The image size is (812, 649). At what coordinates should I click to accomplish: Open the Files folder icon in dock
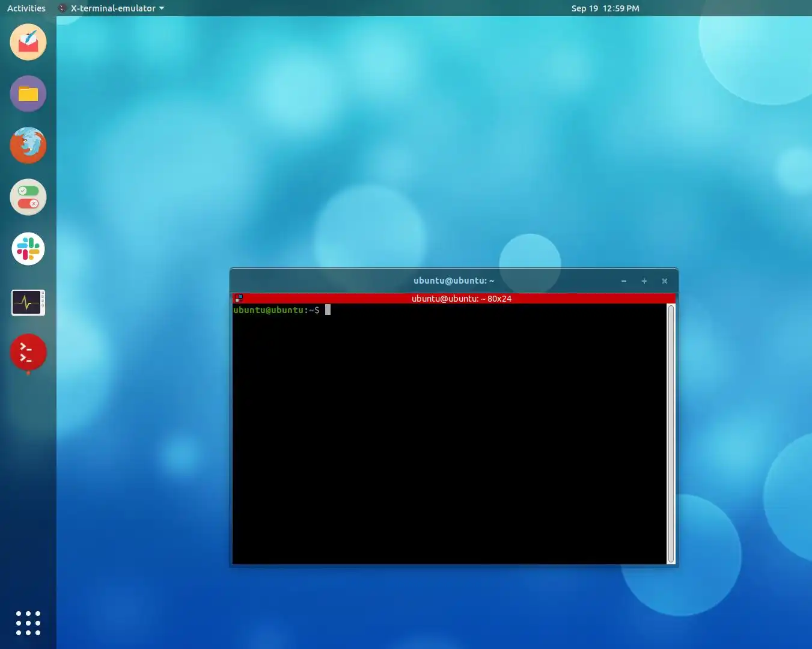point(28,94)
